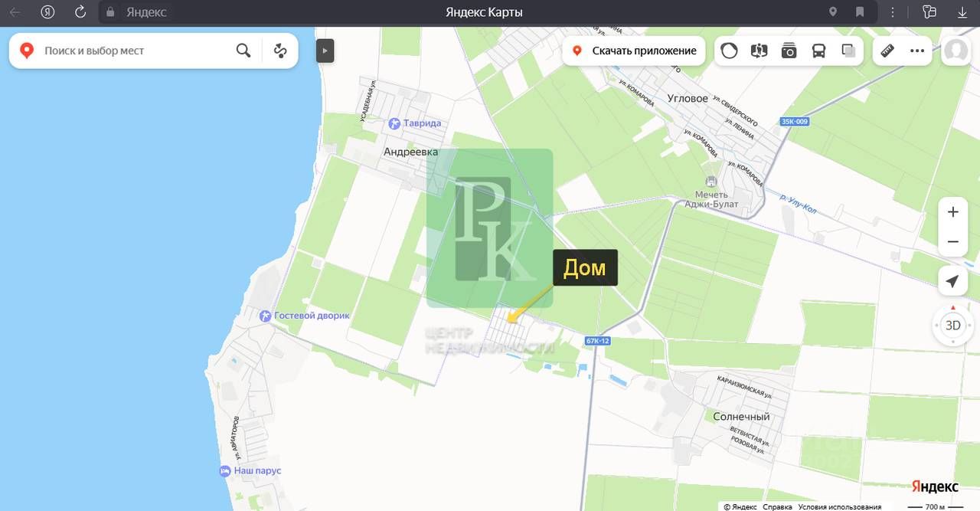Select the ruler distance measurement tool
Viewport: 980px width, 511px height.
pos(887,51)
